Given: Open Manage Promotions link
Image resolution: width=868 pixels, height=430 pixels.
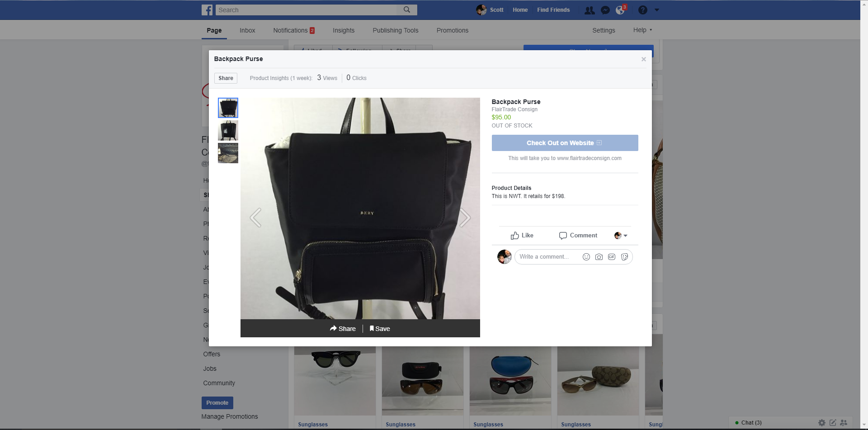Looking at the screenshot, I should (230, 416).
